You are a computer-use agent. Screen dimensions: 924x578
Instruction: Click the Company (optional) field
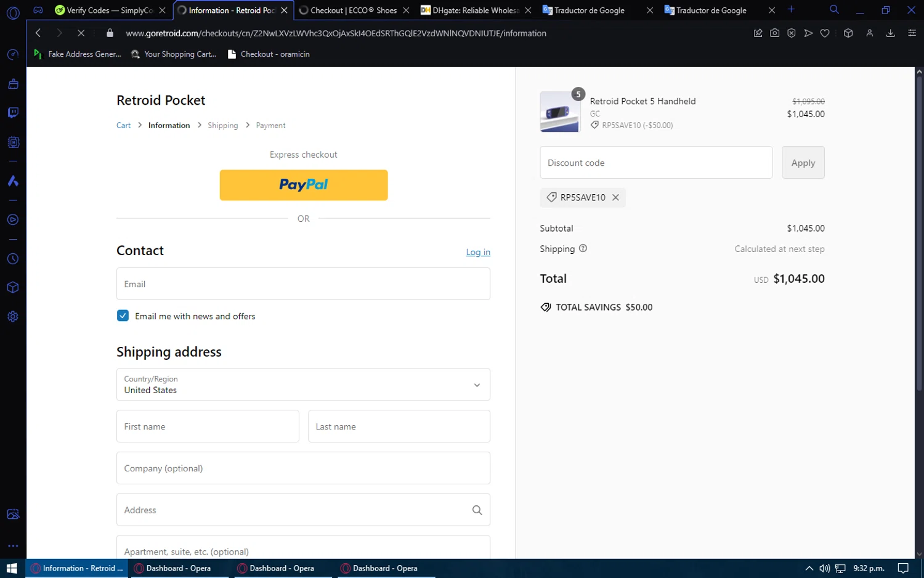pos(303,468)
